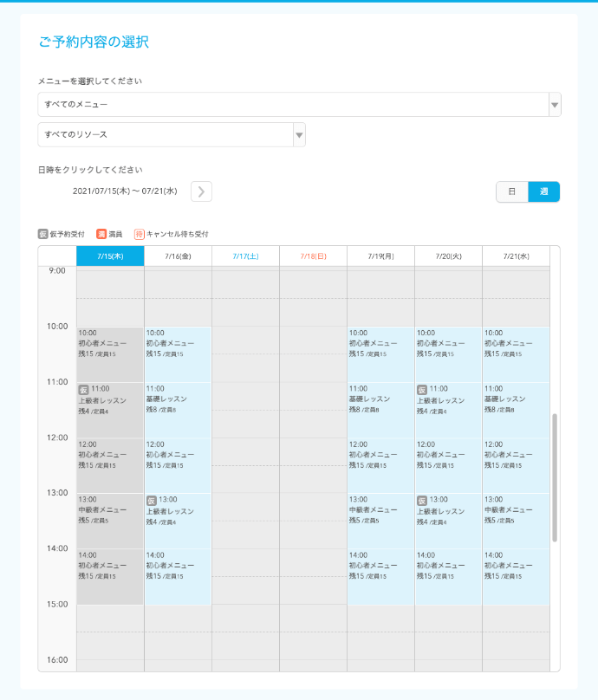The image size is (598, 700).
Task: Click the 15:00 time label
Action: [57, 604]
